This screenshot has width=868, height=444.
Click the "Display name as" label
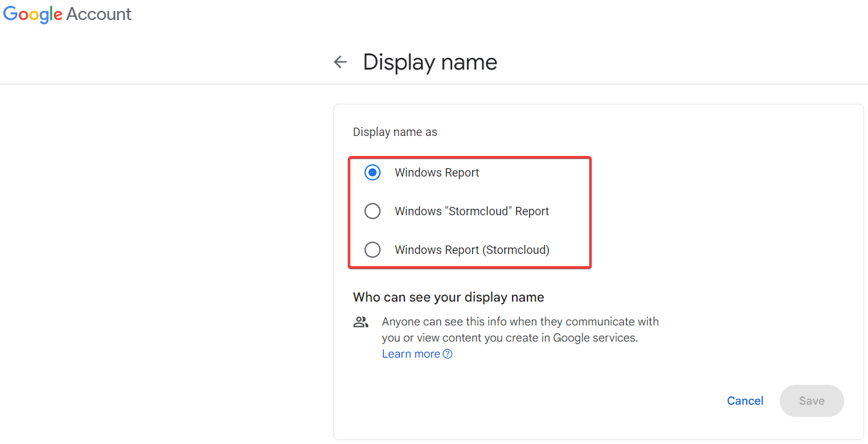click(395, 132)
